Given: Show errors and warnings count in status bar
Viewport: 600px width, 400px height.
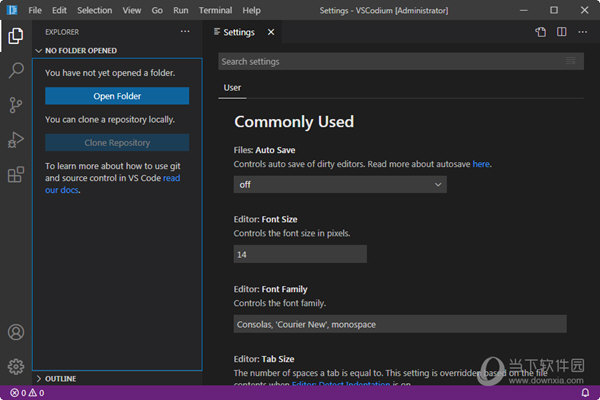Looking at the screenshot, I should click(x=27, y=393).
